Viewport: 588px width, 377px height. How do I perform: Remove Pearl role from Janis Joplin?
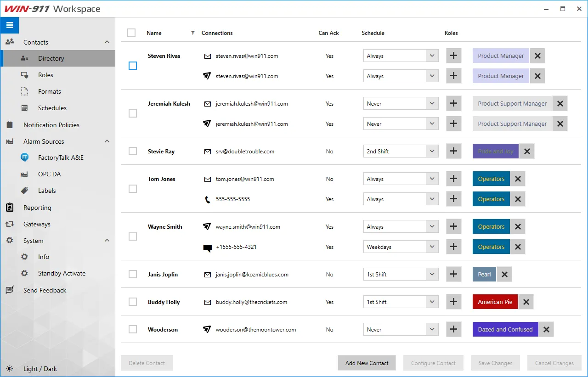coord(504,274)
